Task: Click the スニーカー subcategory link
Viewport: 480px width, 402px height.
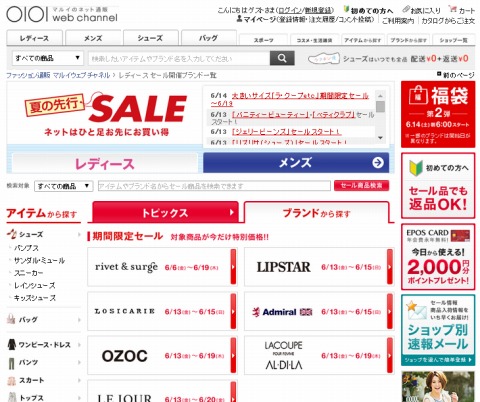Action: pyautogui.click(x=29, y=273)
